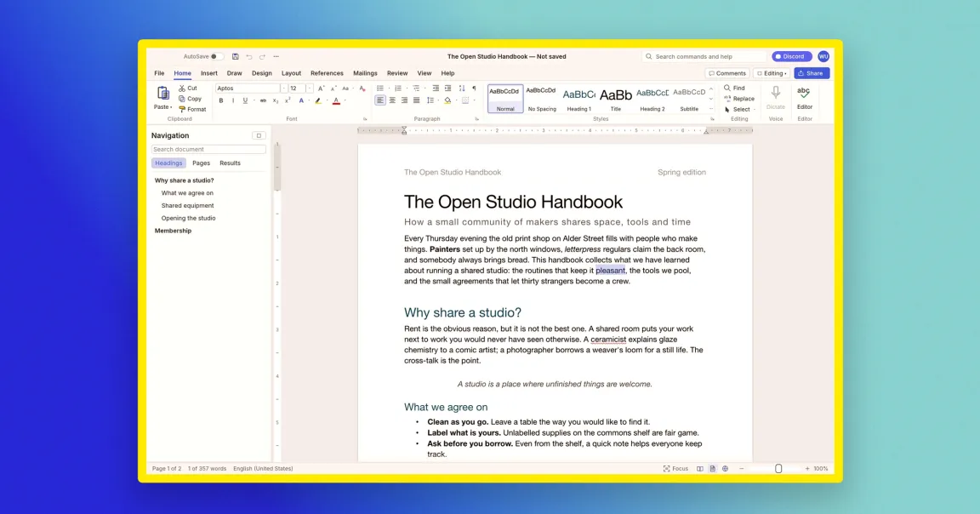Decrease the font size

(x=333, y=89)
